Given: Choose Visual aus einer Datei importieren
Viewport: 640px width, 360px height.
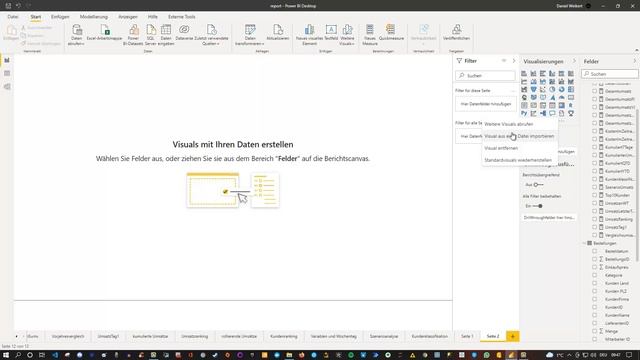Looking at the screenshot, I should click(x=519, y=136).
